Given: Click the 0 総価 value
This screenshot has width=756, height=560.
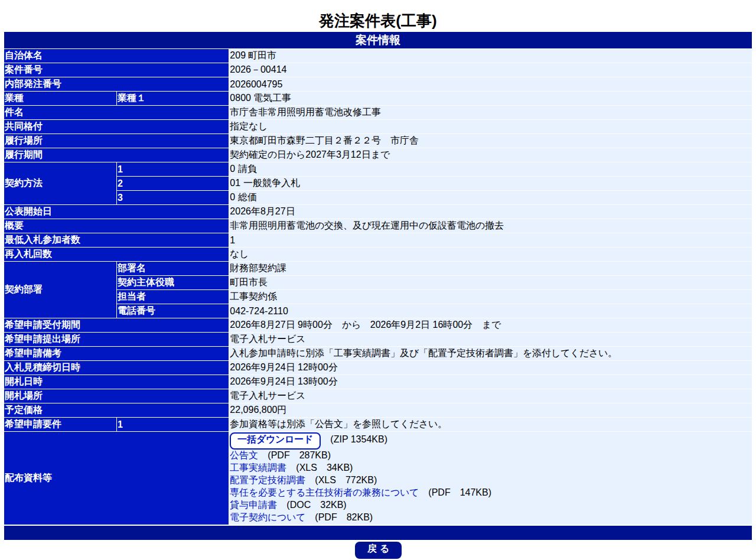Looking at the screenshot, I should pos(244,197).
